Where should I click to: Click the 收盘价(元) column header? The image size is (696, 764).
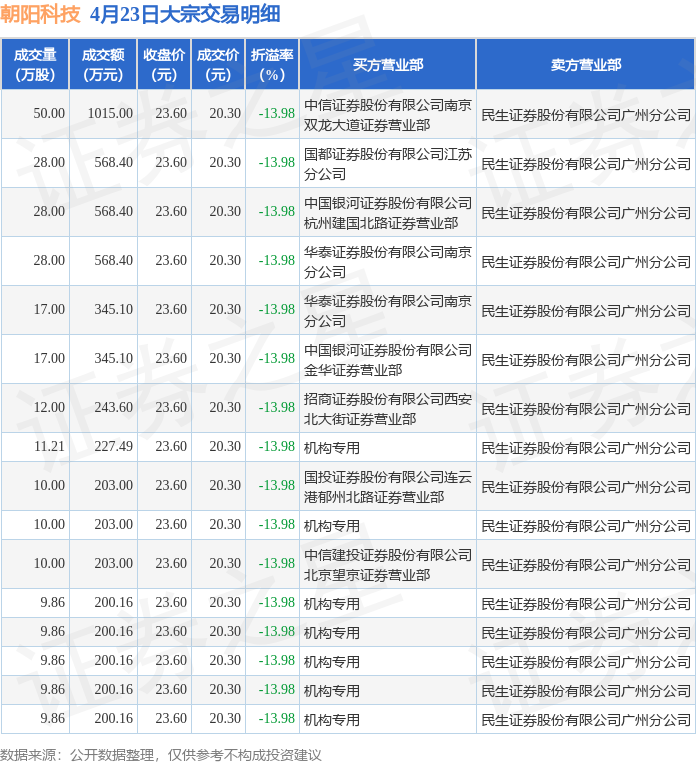click(x=164, y=64)
